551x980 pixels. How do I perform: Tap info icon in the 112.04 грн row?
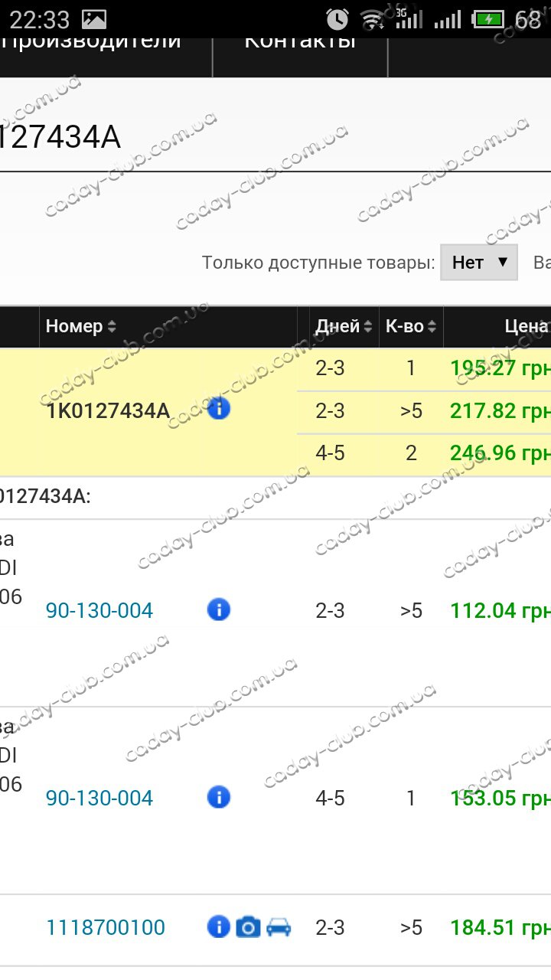click(x=219, y=610)
